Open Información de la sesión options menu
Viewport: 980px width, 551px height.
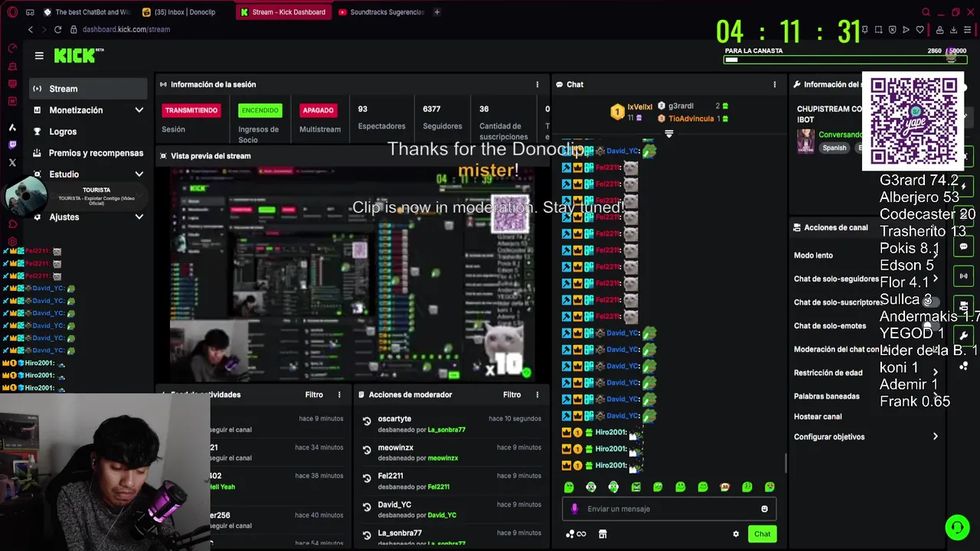[537, 84]
